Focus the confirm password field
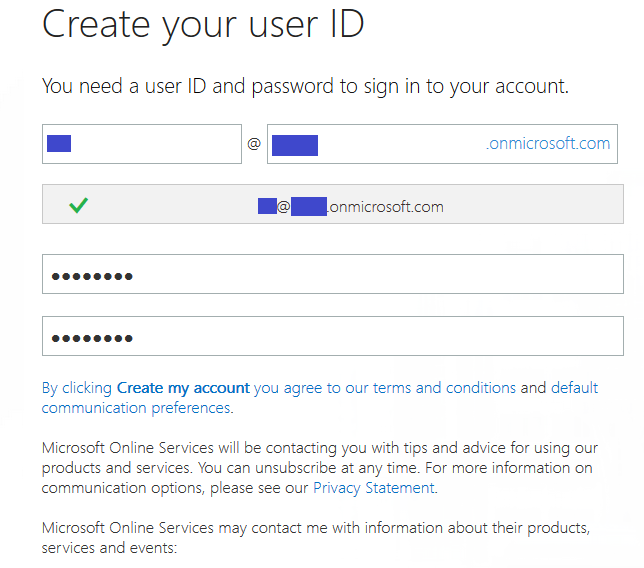The width and height of the screenshot is (644, 568). point(332,336)
